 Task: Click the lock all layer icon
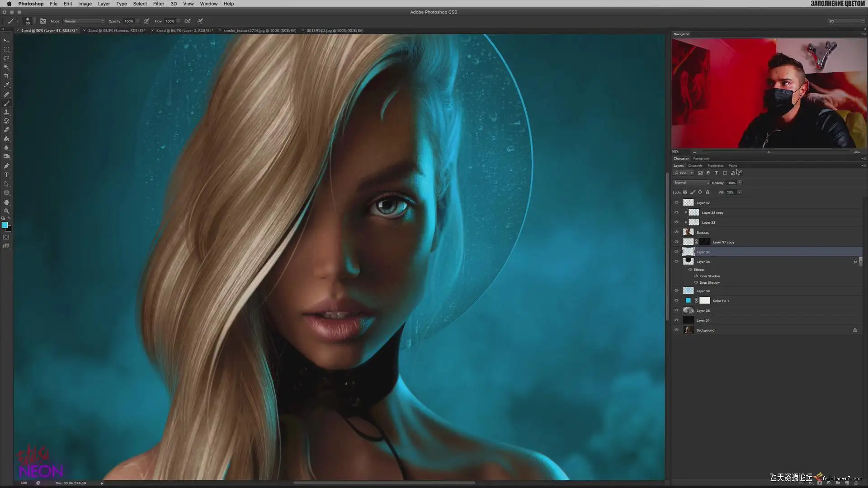click(x=708, y=192)
